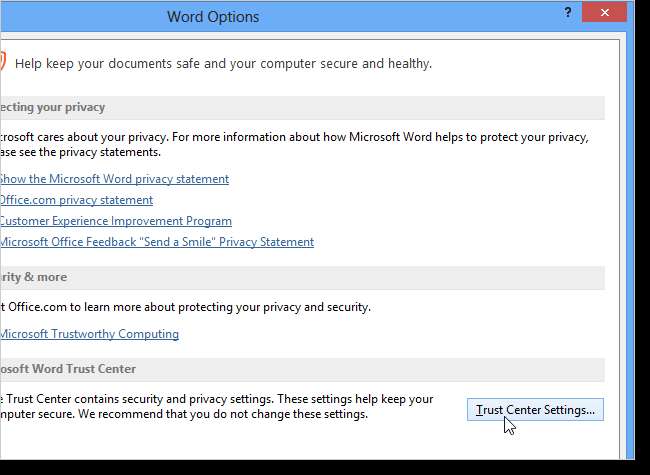
Task: Open the Trust Center Settings
Action: point(535,409)
